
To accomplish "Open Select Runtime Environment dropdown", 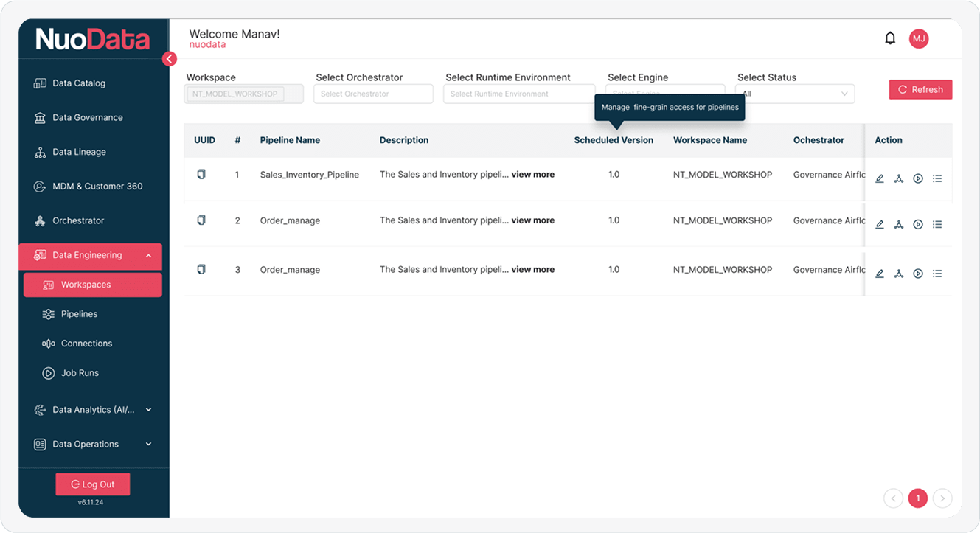I will (x=519, y=94).
